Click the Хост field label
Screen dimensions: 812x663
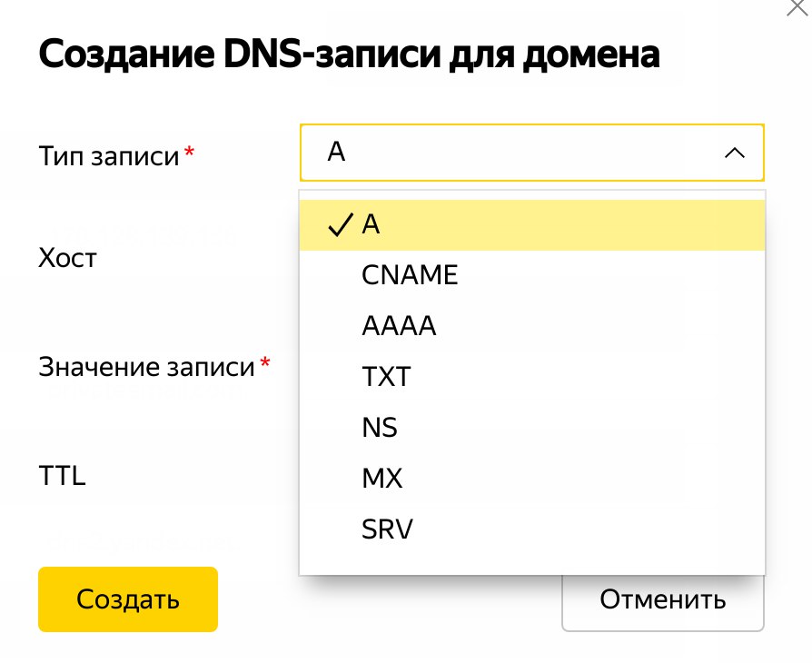point(67,258)
